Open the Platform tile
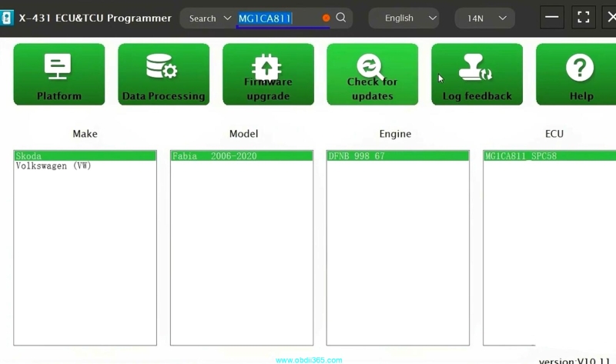616x364 pixels. (x=59, y=74)
